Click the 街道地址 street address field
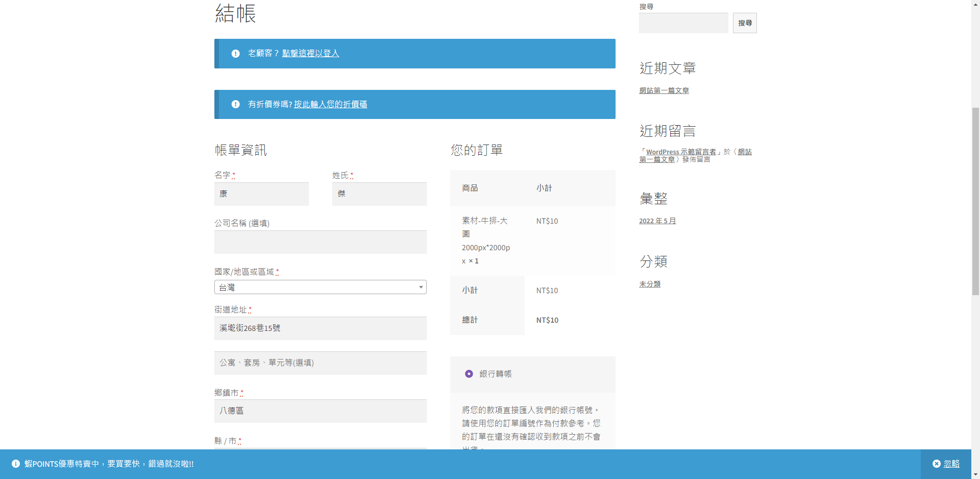Screen dimensions: 980x479 (x=320, y=328)
